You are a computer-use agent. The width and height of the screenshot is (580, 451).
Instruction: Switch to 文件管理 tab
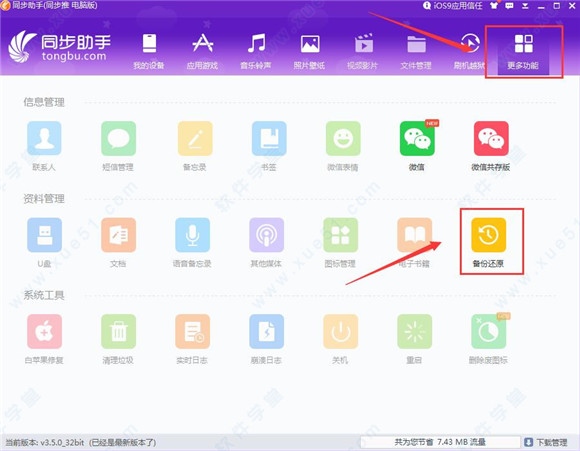(x=416, y=51)
